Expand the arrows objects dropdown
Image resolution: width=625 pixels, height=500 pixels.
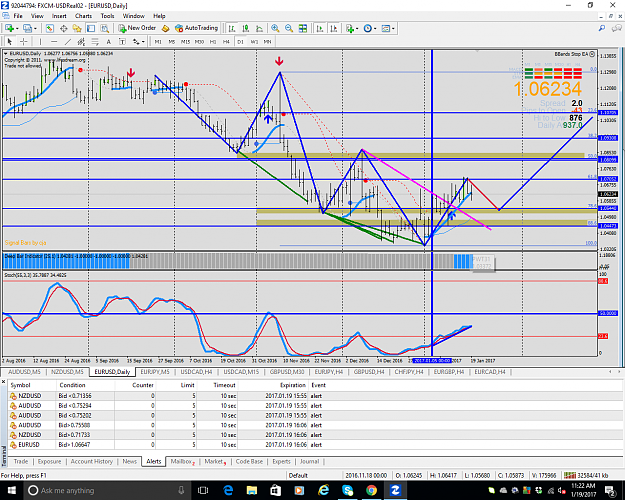coord(143,41)
